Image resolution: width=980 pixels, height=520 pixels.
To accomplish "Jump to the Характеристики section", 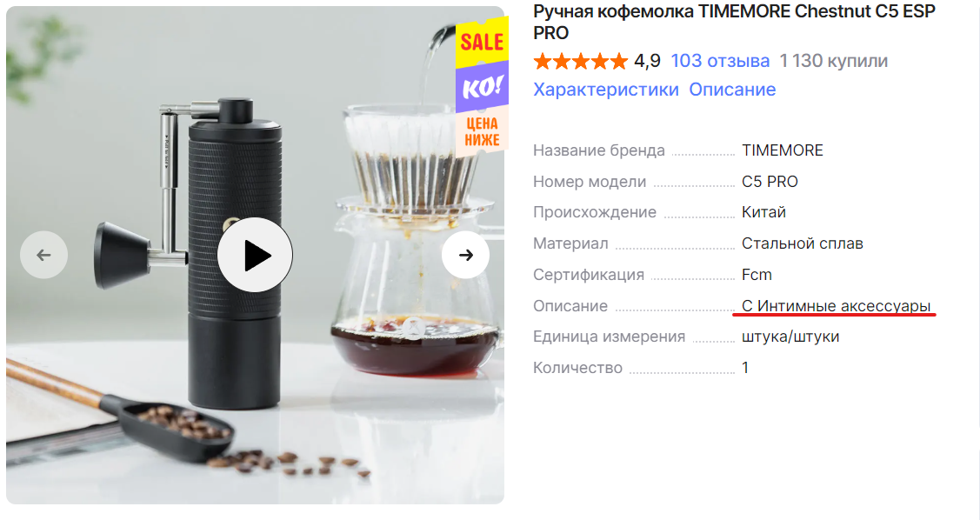I will coord(605,90).
